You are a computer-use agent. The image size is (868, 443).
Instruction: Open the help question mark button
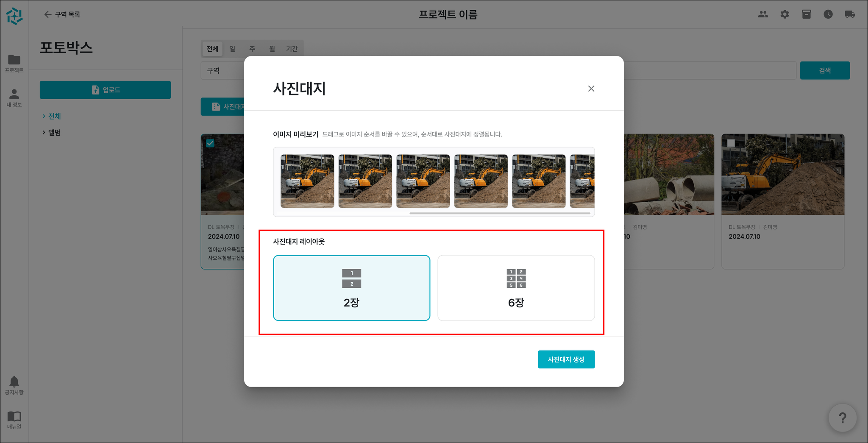click(x=842, y=418)
